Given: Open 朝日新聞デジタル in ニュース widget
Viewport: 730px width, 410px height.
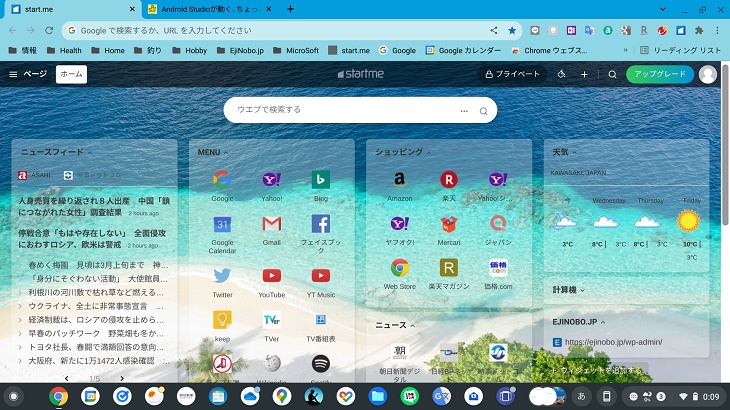Looking at the screenshot, I should point(399,352).
